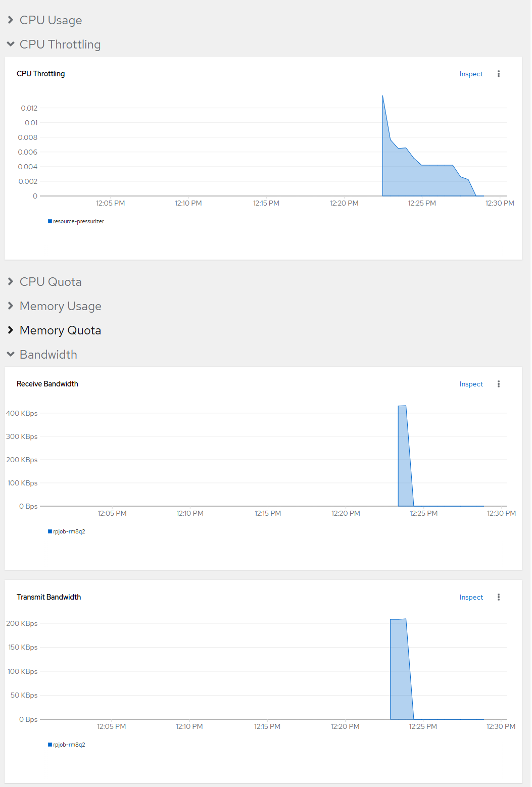Viewport: 532px width, 787px height.
Task: Click Inspect link on Receive Bandwidth panel
Action: click(x=471, y=384)
